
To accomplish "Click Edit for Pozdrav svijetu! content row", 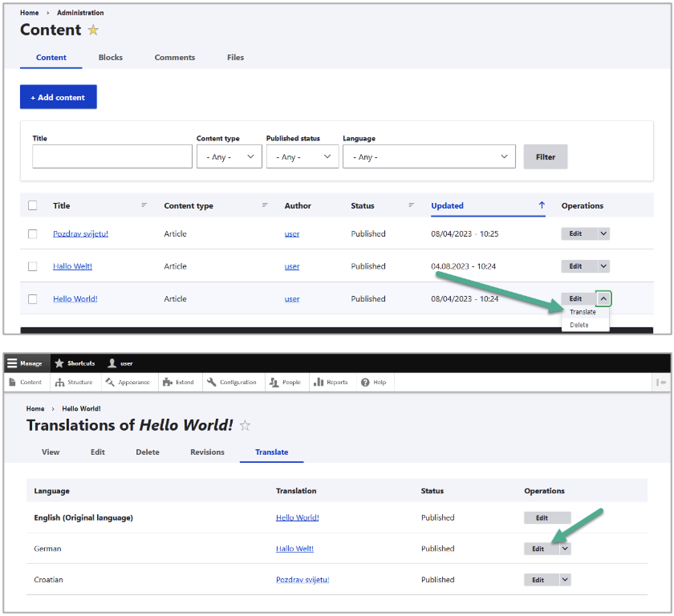I will [579, 233].
